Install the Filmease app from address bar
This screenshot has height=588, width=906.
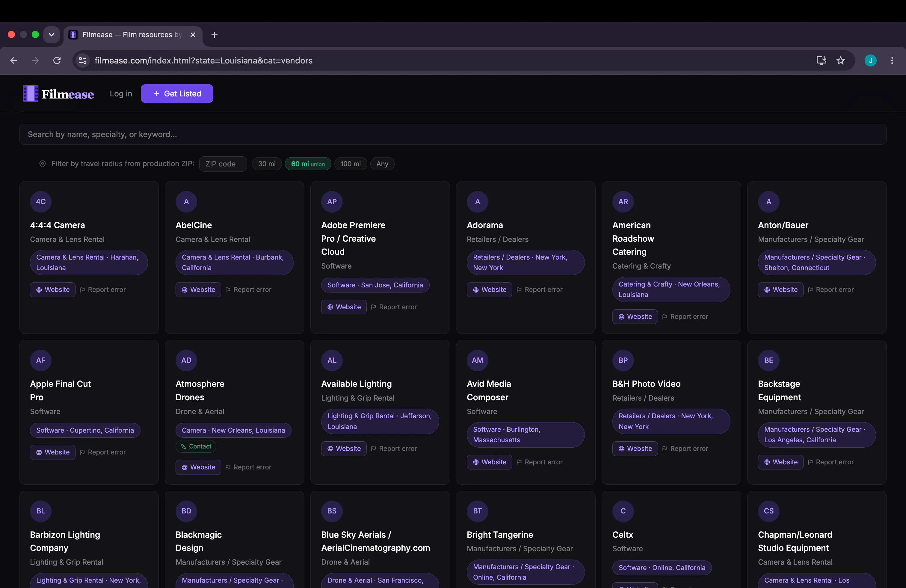coord(821,60)
